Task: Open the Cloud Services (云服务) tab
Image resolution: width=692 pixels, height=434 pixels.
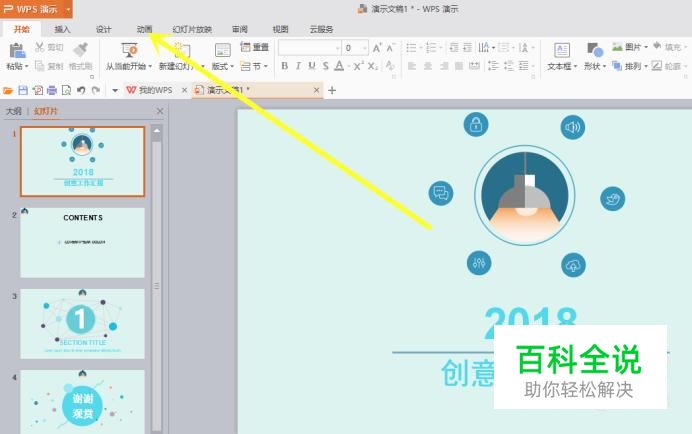Action: click(321, 29)
